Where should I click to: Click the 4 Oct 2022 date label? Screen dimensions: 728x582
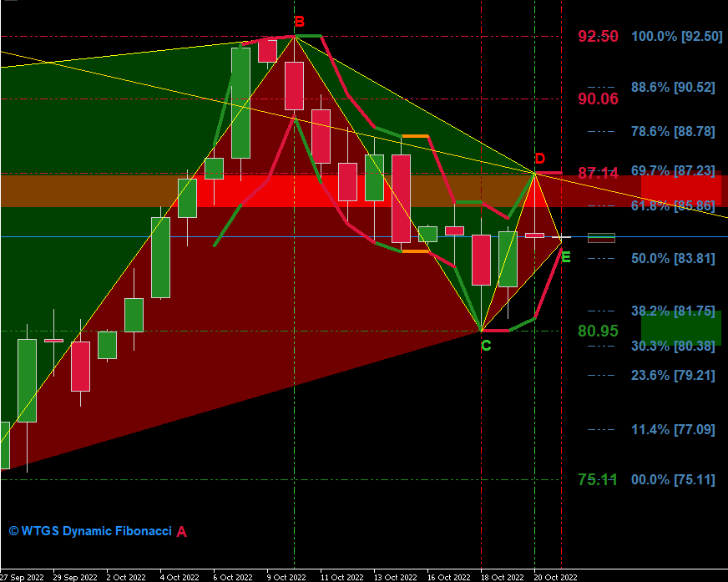[179, 577]
